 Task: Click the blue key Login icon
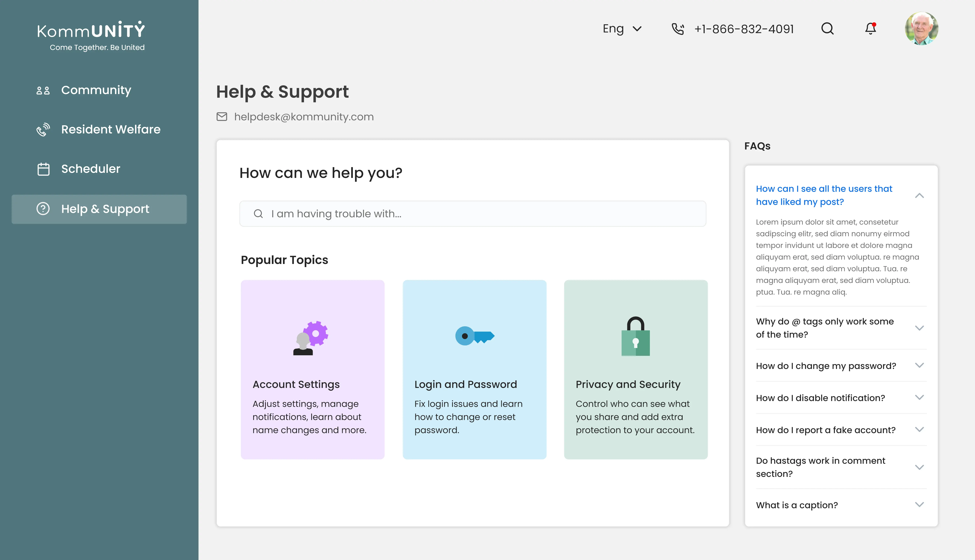point(474,336)
